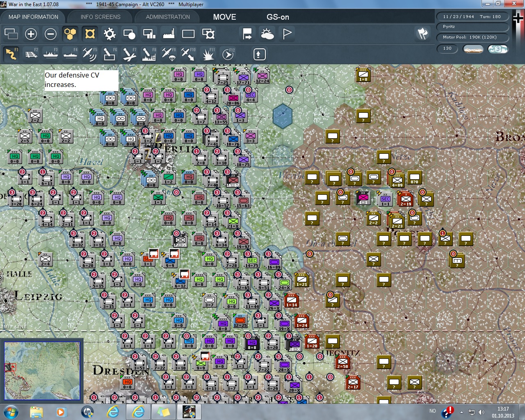
Task: Select the Soviet counter labeled 020
Action: [x=415, y=178]
